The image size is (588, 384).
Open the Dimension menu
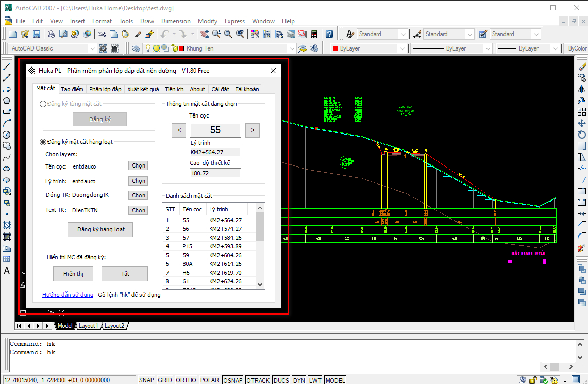click(176, 21)
